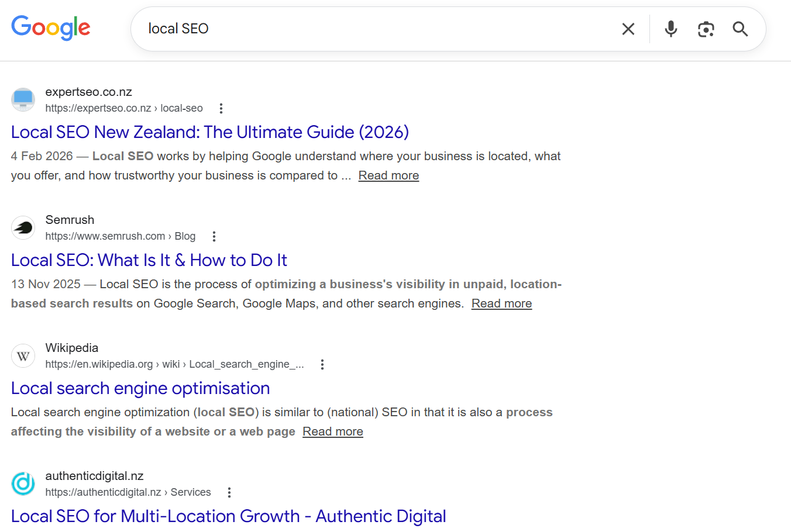The height and width of the screenshot is (532, 791).
Task: Click into the 'local SEO' search field
Action: (x=374, y=29)
